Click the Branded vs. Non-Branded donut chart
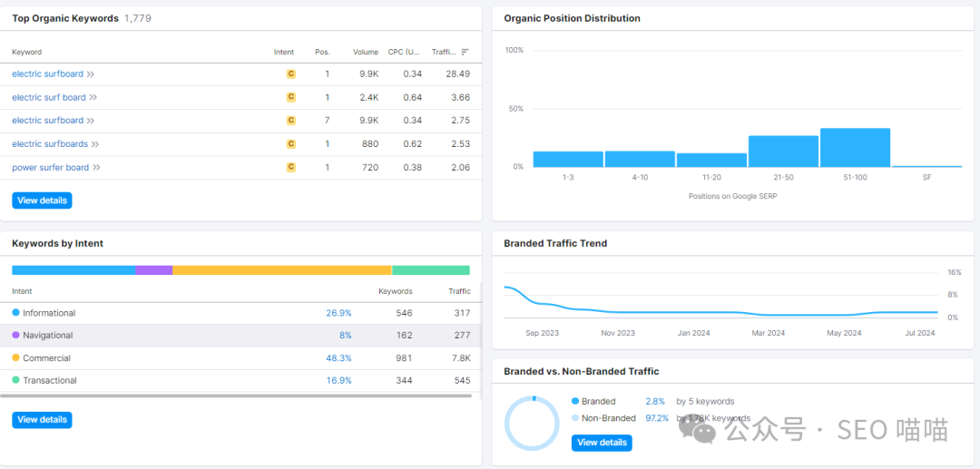980x469 pixels. pos(533,424)
